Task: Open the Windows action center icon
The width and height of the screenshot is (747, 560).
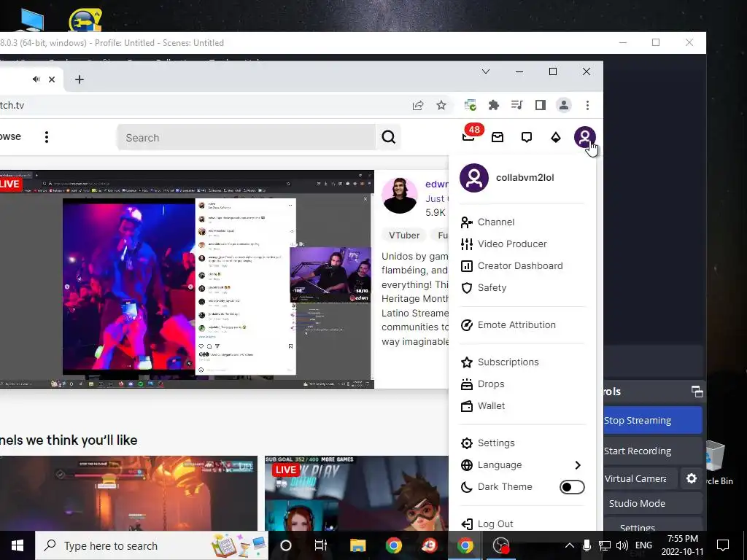Action: [723, 545]
